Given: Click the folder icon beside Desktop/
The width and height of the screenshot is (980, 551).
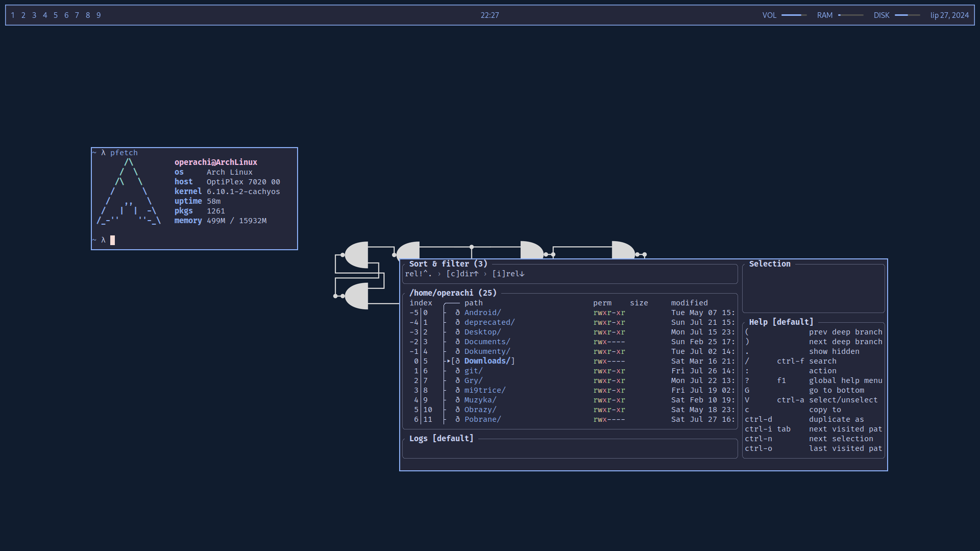Looking at the screenshot, I should 457,332.
